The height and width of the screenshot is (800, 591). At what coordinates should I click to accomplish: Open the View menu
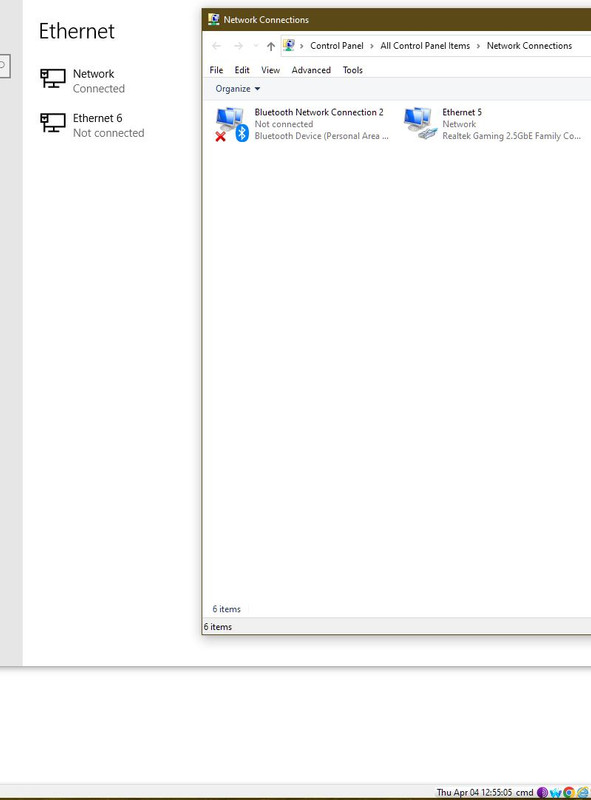pyautogui.click(x=270, y=70)
